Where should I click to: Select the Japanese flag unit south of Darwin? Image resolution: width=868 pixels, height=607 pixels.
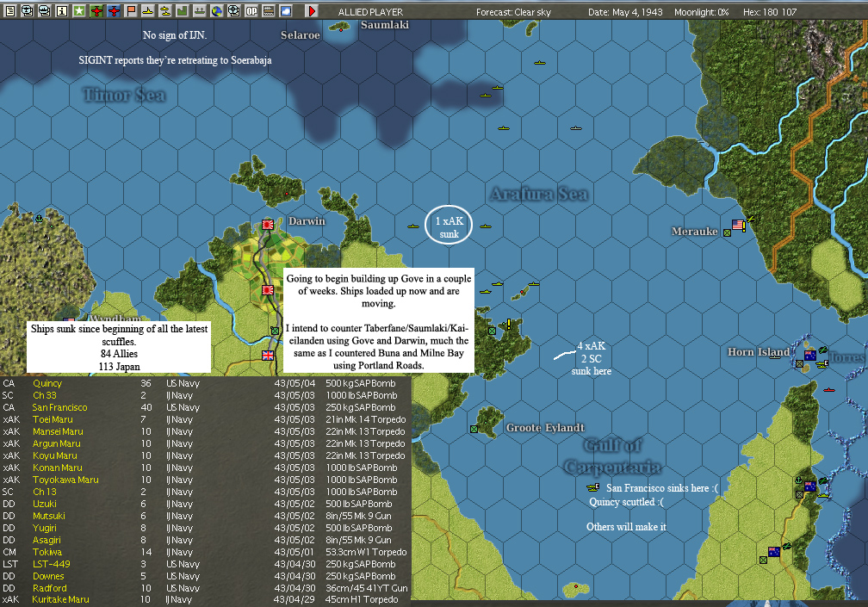[268, 289]
